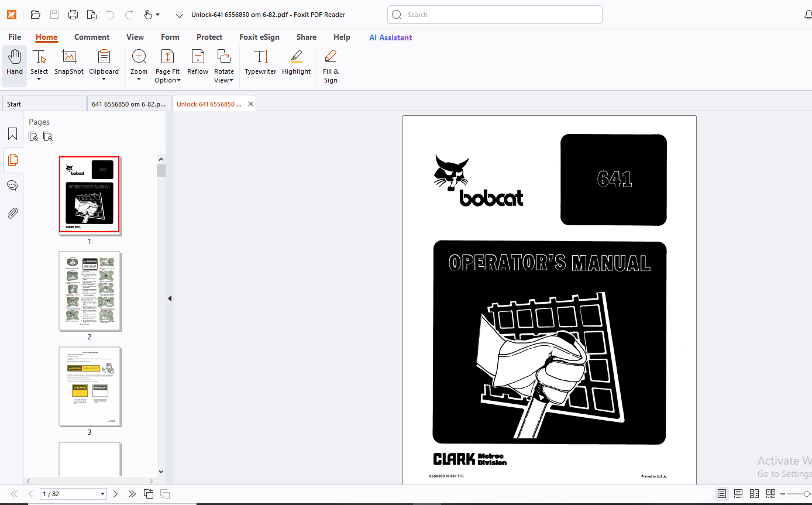The width and height of the screenshot is (812, 505).
Task: Expand the Zoom dropdown arrow
Action: (x=139, y=80)
